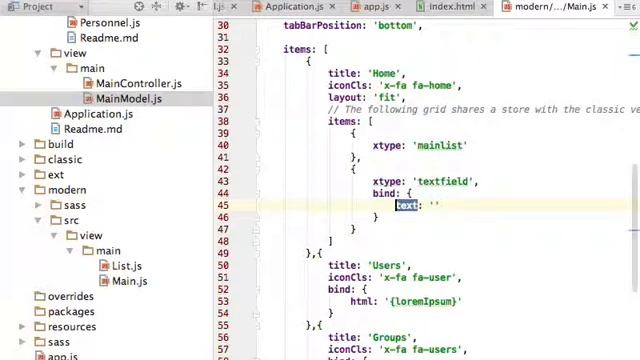Select the overrides folder
The image size is (640, 360).
(x=71, y=296)
